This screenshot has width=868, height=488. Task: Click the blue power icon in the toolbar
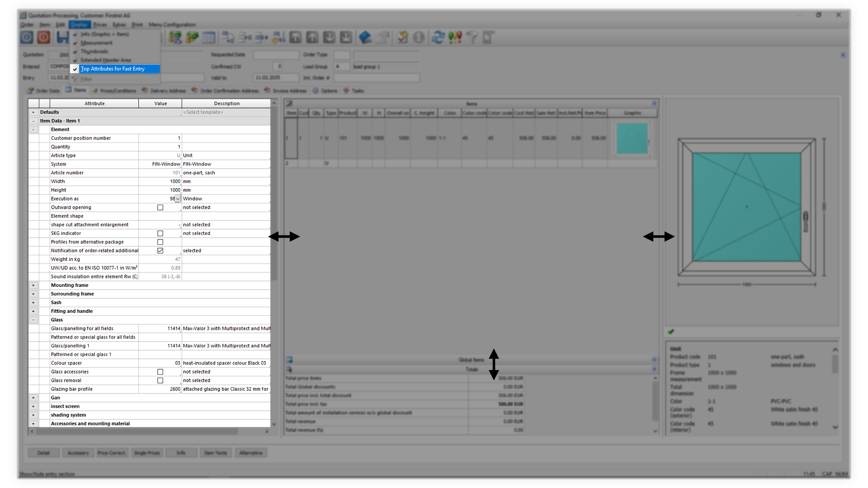pos(27,38)
